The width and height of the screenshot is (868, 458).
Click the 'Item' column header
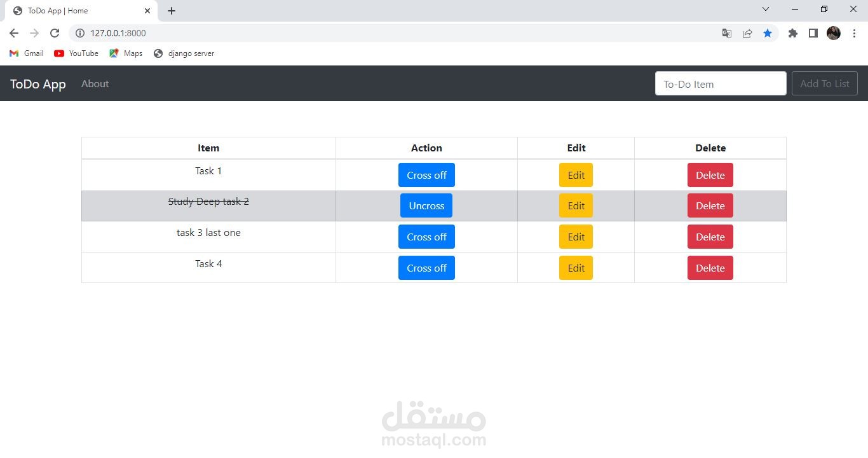(208, 148)
